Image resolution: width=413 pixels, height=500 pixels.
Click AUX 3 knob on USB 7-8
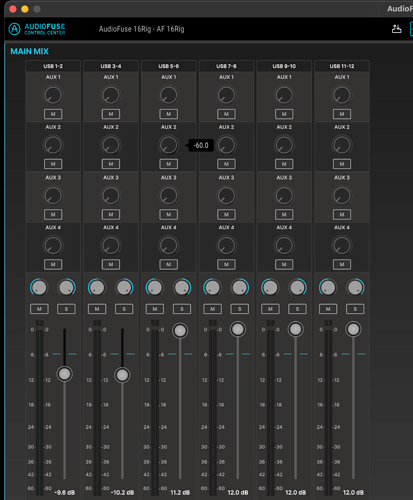click(226, 195)
